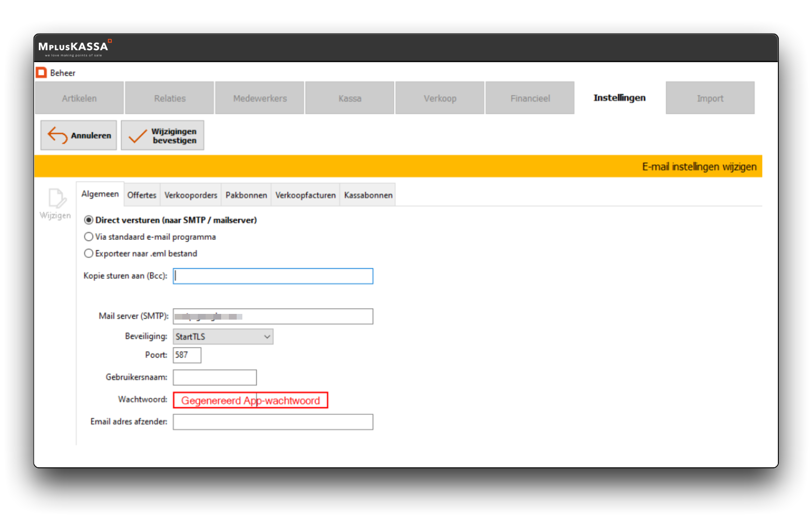Click the MplusKASSA logo in header
Viewport: 812px width, 518px height.
(74, 48)
